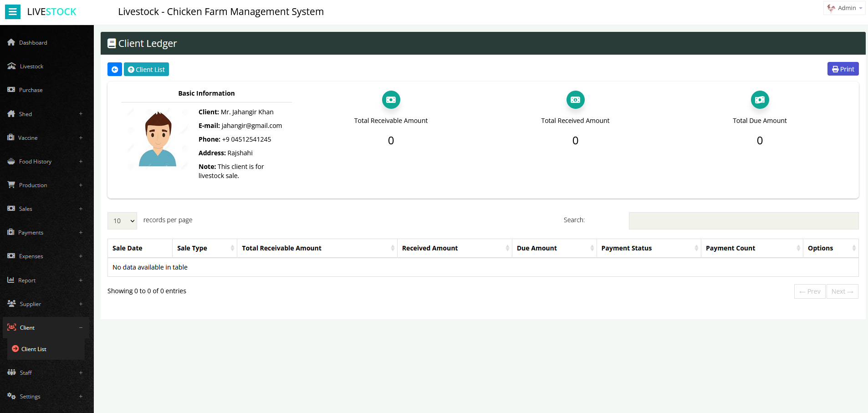Click the Total Receivable Amount money icon
Screen dimensions: 868x413
pyautogui.click(x=390, y=100)
